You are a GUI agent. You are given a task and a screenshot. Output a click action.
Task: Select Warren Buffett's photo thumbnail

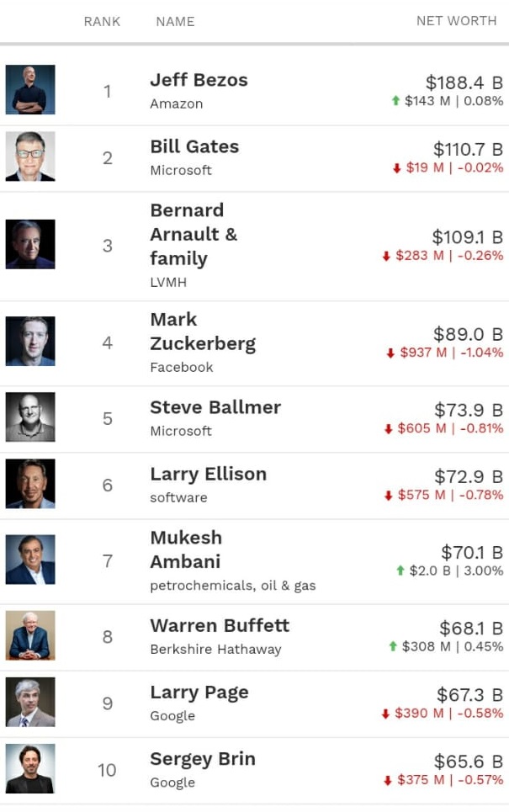click(x=30, y=635)
